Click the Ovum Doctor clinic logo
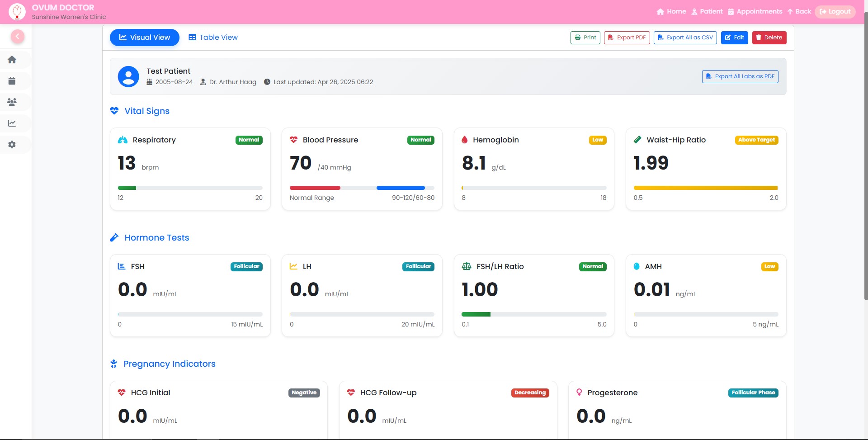Viewport: 868px width, 440px height. [17, 12]
